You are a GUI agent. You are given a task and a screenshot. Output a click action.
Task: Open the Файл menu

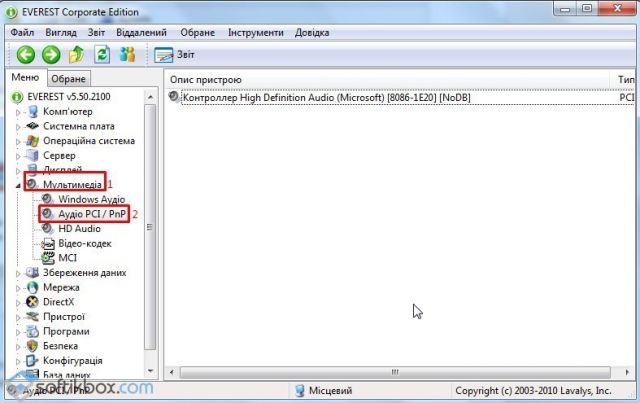click(x=22, y=32)
